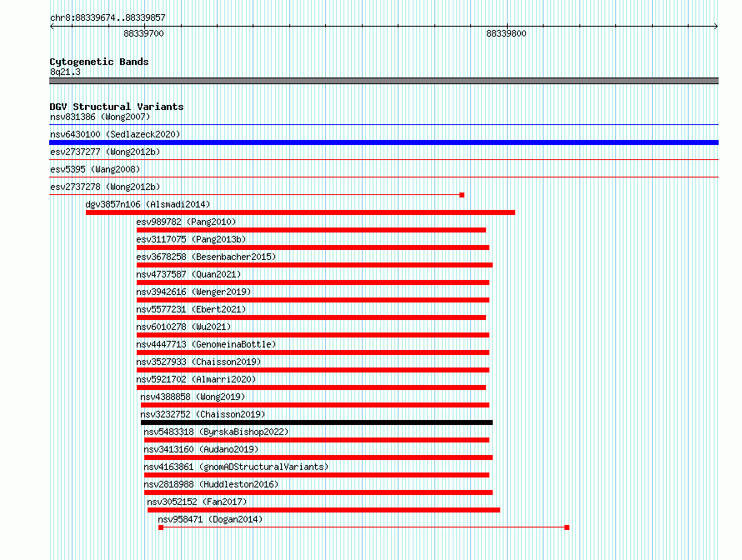Select the nsv4737587 (Quan2021) label

click(188, 274)
